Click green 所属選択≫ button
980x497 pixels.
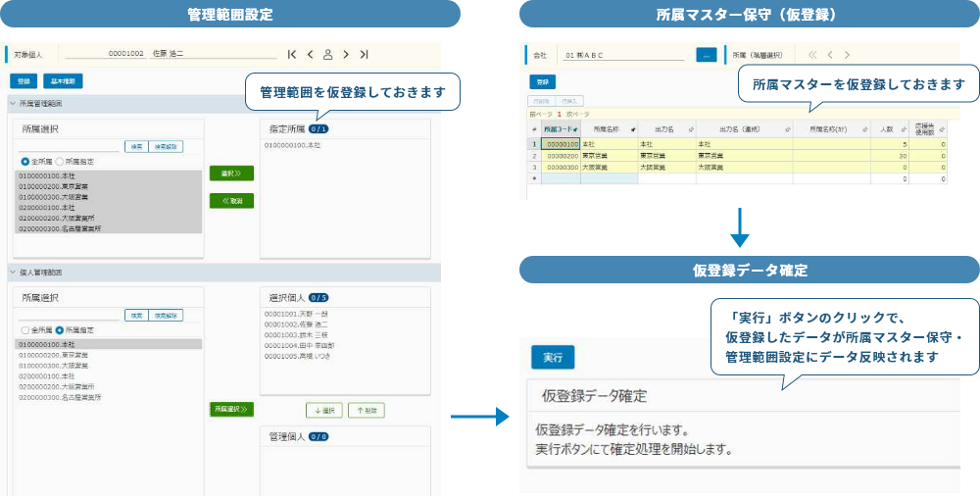pyautogui.click(x=231, y=410)
